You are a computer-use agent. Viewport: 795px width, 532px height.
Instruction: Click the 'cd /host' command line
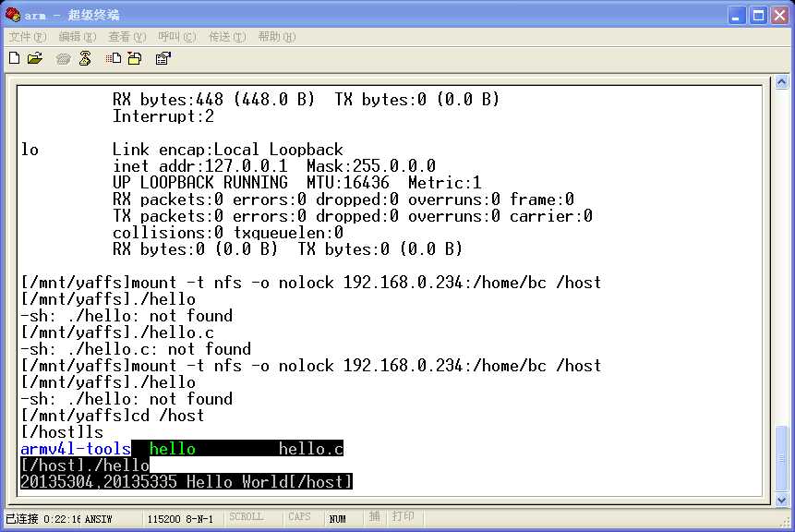click(113, 416)
